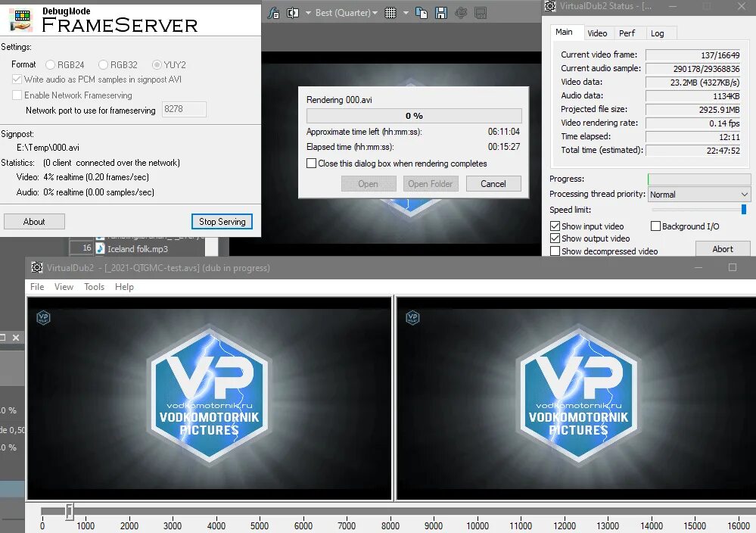
Task: Expand the Split Screen View dropdown arrow
Action: pyautogui.click(x=308, y=13)
